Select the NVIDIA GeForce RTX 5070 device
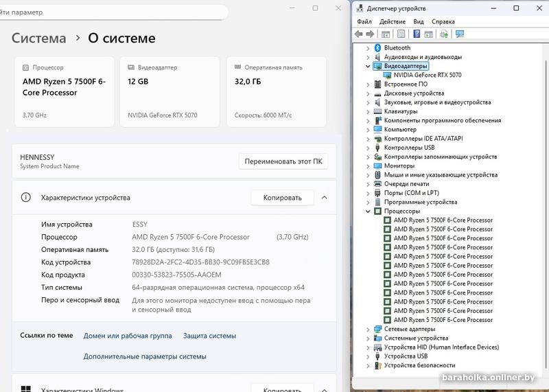This screenshot has height=392, width=549. click(x=427, y=75)
